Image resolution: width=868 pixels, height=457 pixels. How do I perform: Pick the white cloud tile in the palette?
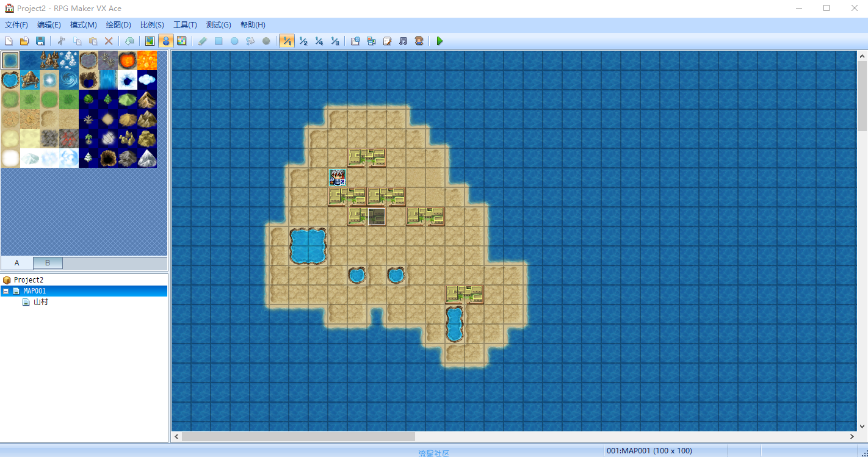[147, 80]
